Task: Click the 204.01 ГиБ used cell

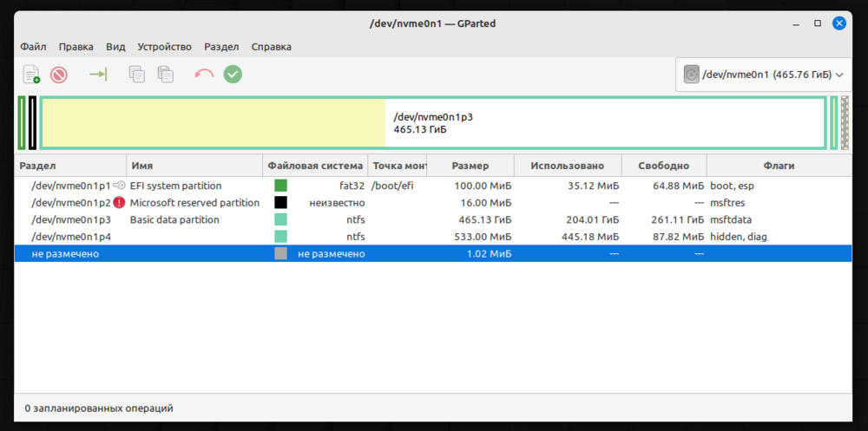Action: coord(592,220)
